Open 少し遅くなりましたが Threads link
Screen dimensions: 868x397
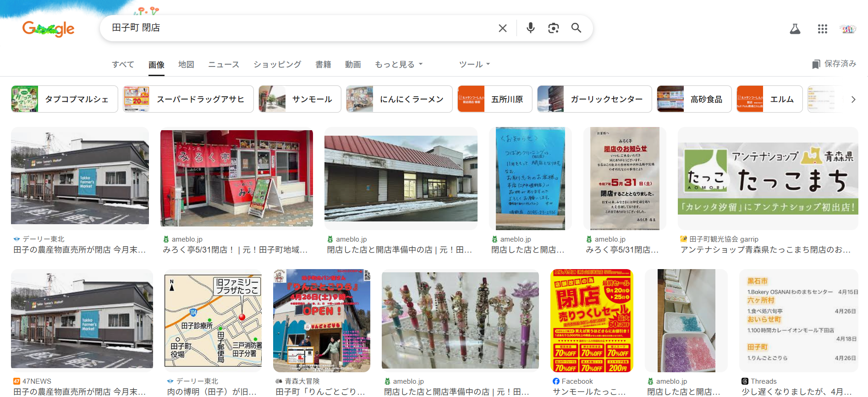[797, 392]
